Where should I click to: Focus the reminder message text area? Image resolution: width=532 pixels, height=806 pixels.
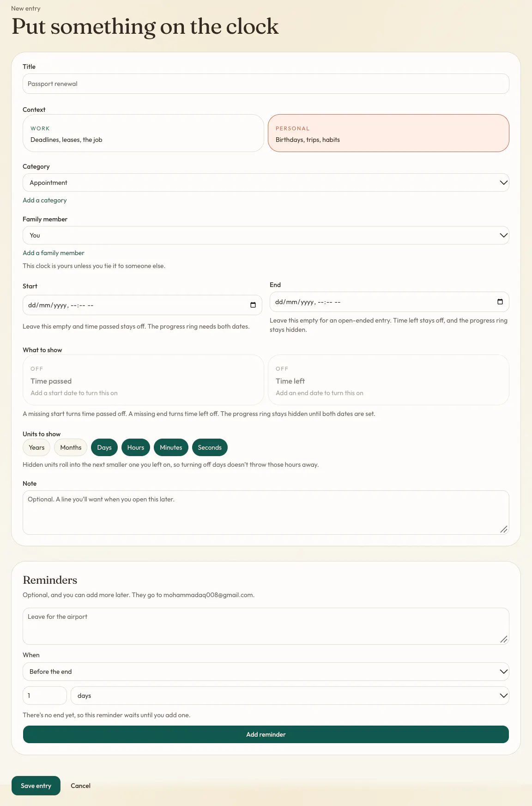266,626
